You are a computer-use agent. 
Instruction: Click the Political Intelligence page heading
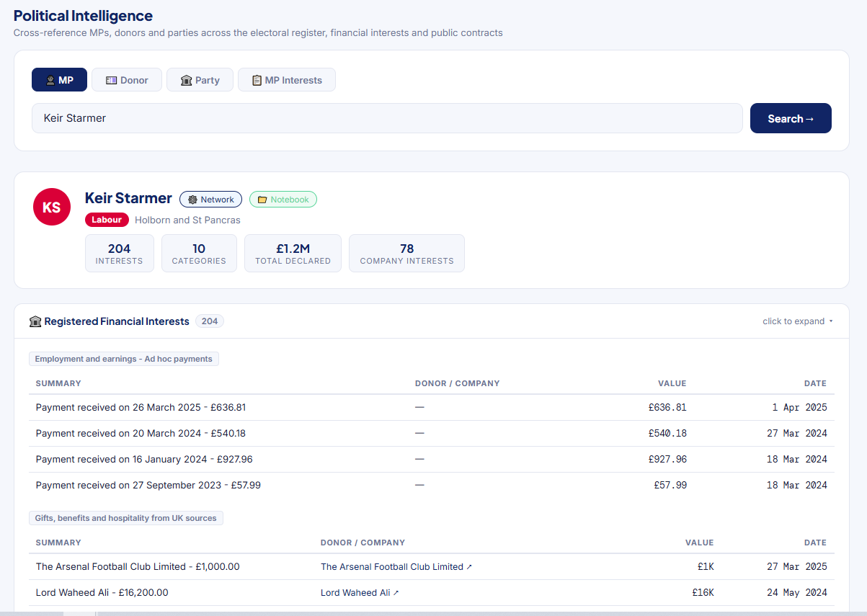point(84,16)
